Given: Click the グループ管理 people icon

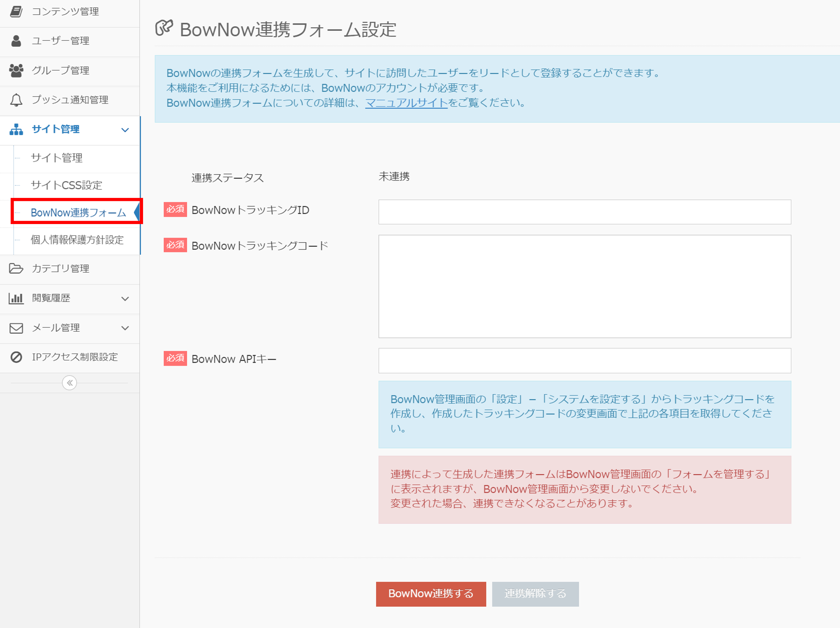Looking at the screenshot, I should click(16, 70).
